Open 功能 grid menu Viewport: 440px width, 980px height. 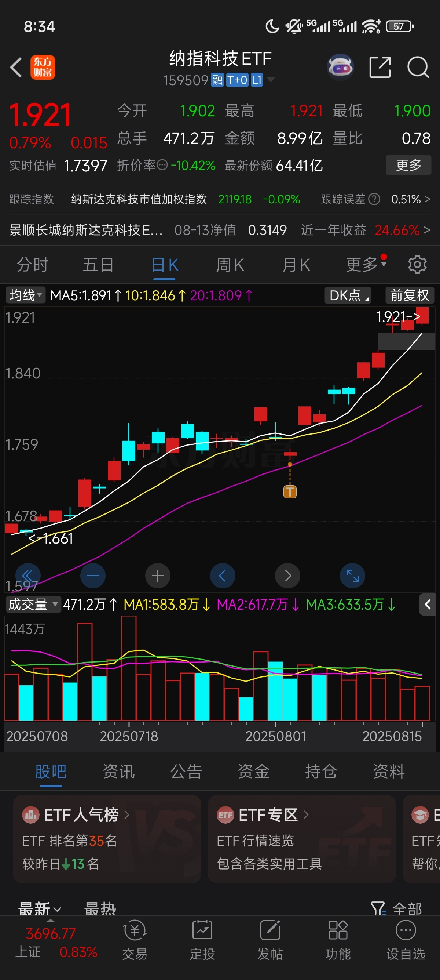338,940
